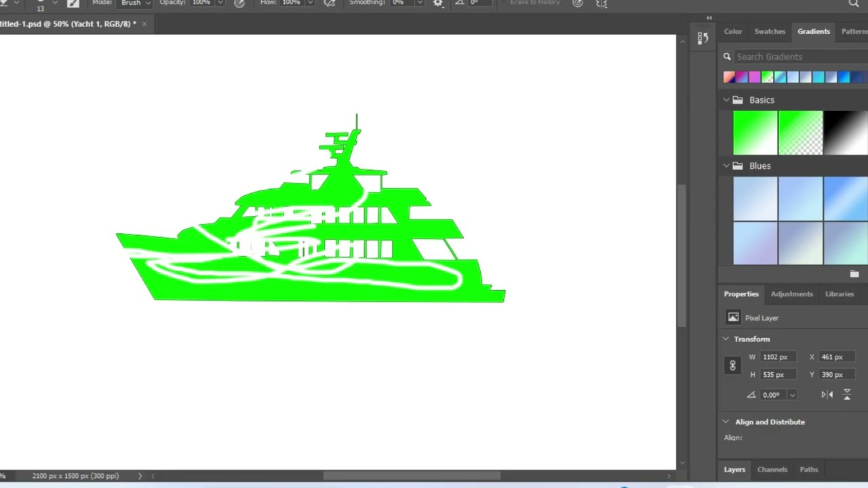Select first Blues gradient thumbnail
The height and width of the screenshot is (488, 868).
tap(755, 199)
